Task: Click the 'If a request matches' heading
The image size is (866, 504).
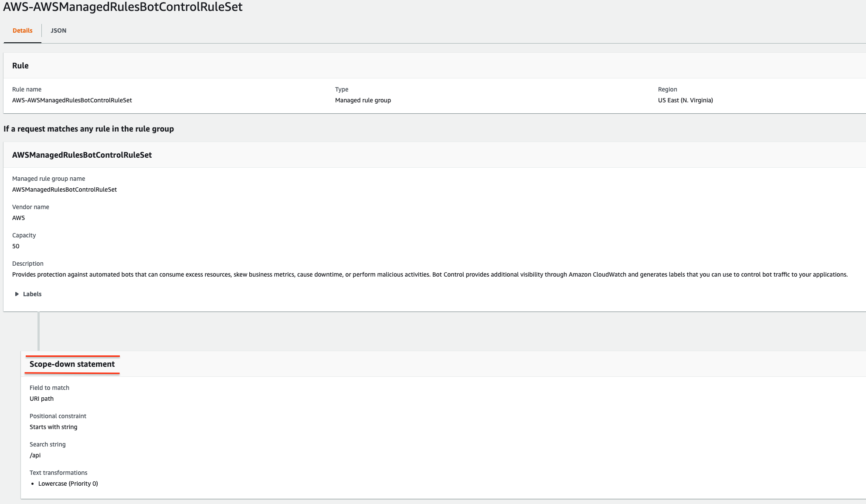Action: pos(88,129)
